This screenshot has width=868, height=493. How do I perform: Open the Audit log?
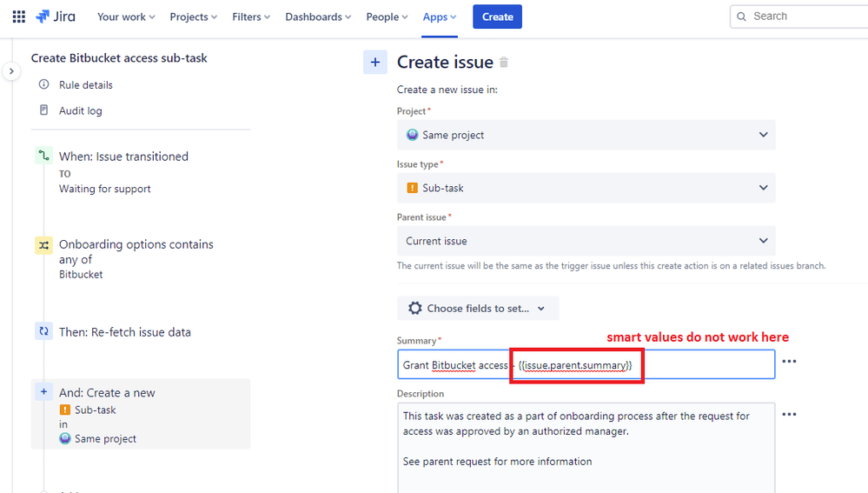coord(80,110)
